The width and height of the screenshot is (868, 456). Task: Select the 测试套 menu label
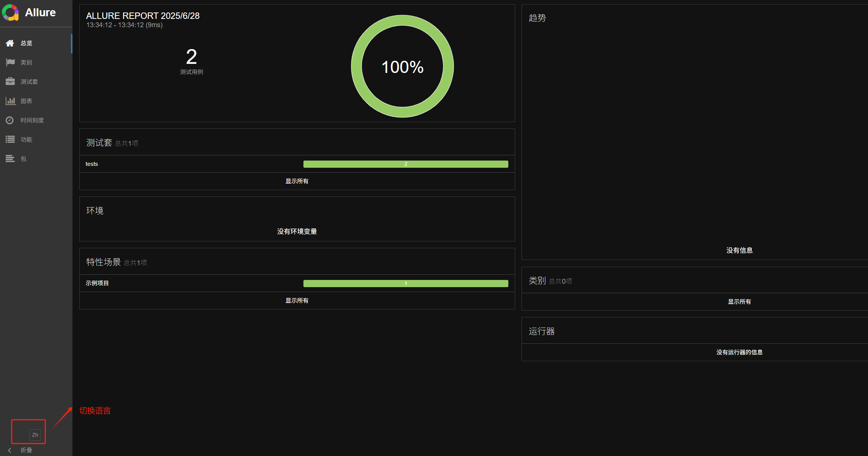[x=29, y=82]
